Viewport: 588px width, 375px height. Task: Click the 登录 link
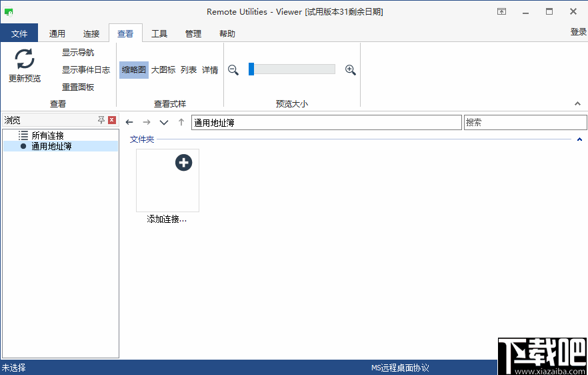tap(578, 32)
